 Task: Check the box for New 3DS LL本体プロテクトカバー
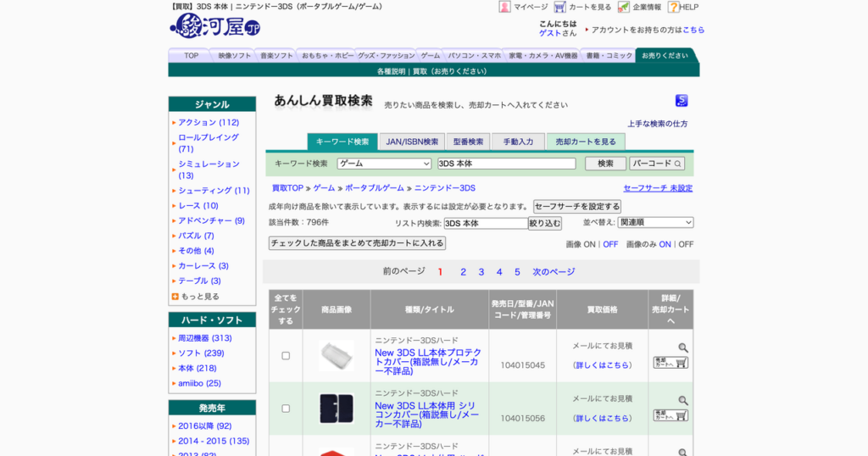(x=286, y=356)
